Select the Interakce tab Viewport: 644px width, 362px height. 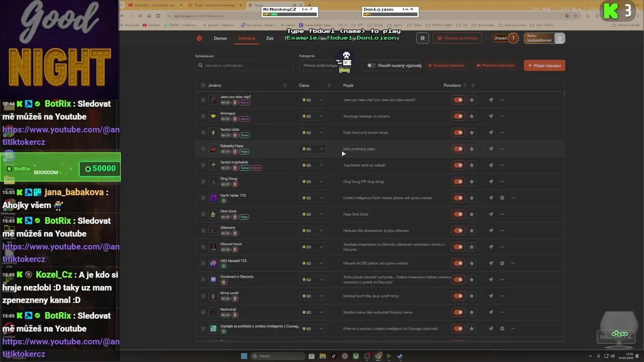click(x=247, y=38)
